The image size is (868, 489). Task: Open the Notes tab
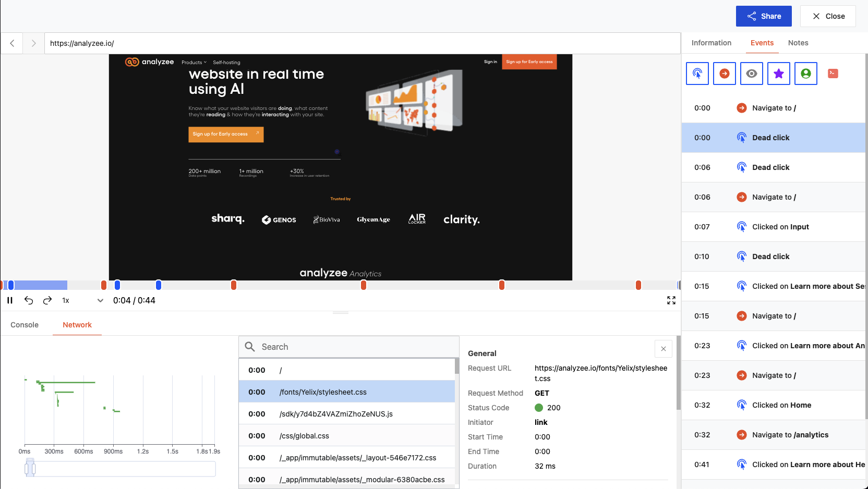point(798,43)
